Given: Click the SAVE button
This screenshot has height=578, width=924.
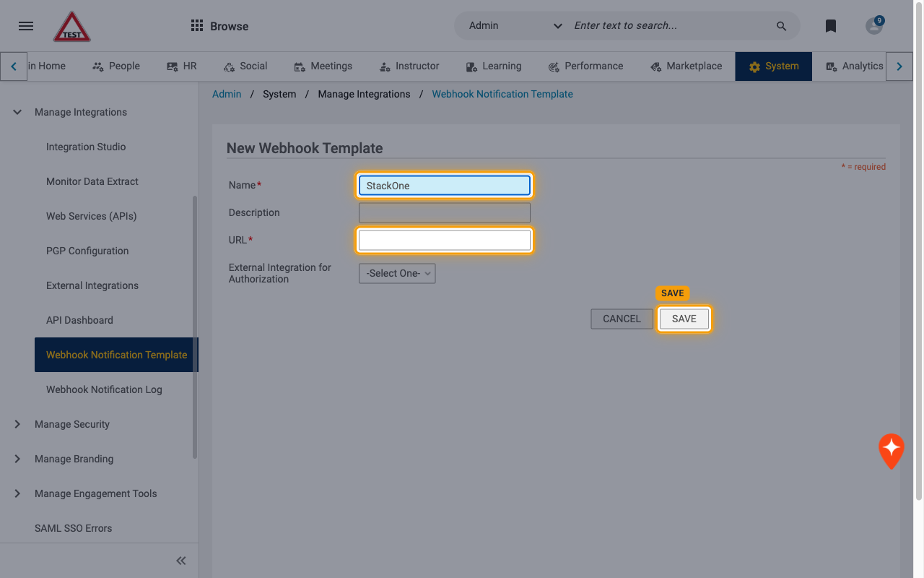Looking at the screenshot, I should [x=684, y=319].
